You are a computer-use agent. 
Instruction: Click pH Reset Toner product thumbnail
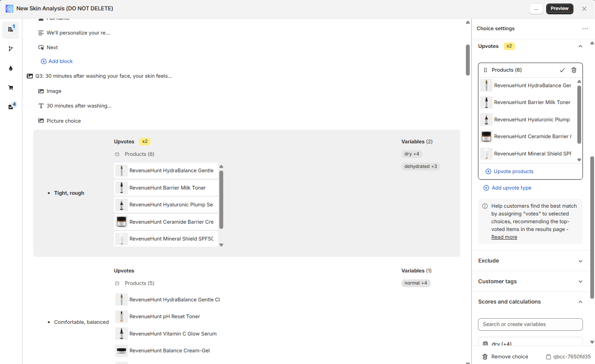click(x=121, y=317)
